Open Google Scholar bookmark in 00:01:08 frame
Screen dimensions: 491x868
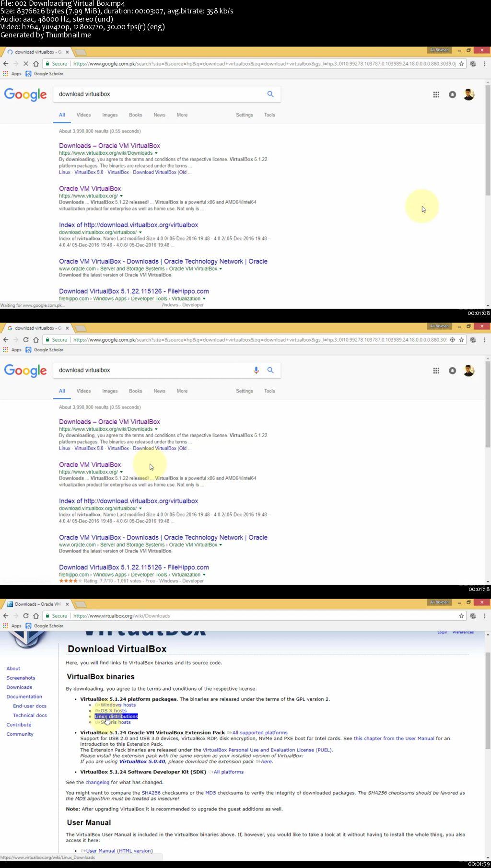pyautogui.click(x=45, y=73)
